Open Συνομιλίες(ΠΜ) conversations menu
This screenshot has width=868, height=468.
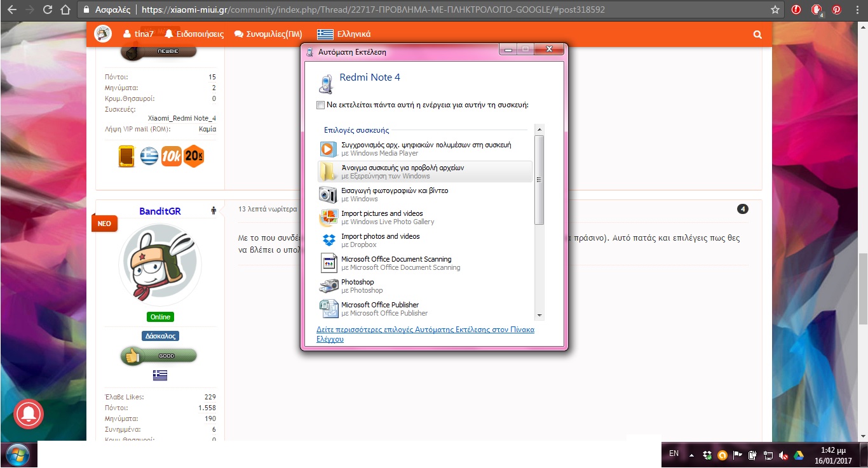268,34
